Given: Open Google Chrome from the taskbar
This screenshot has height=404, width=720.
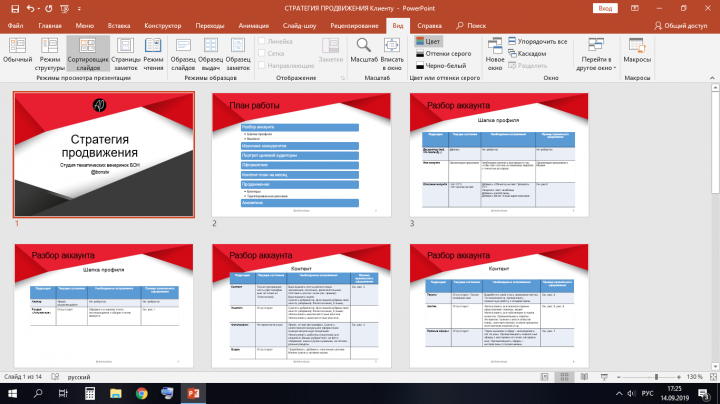Looking at the screenshot, I should 141,393.
